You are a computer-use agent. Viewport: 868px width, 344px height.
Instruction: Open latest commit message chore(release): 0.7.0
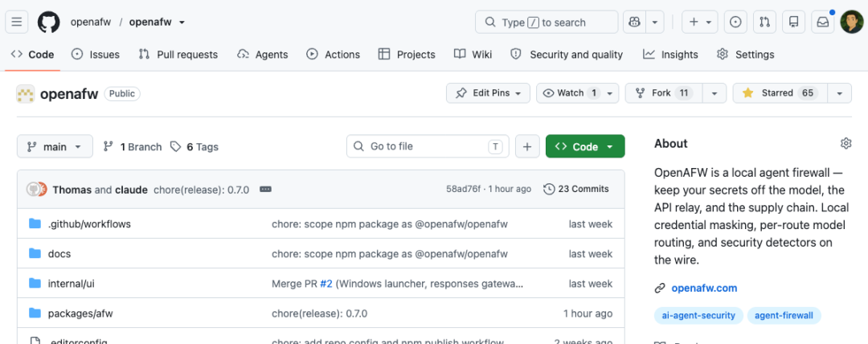click(x=202, y=190)
